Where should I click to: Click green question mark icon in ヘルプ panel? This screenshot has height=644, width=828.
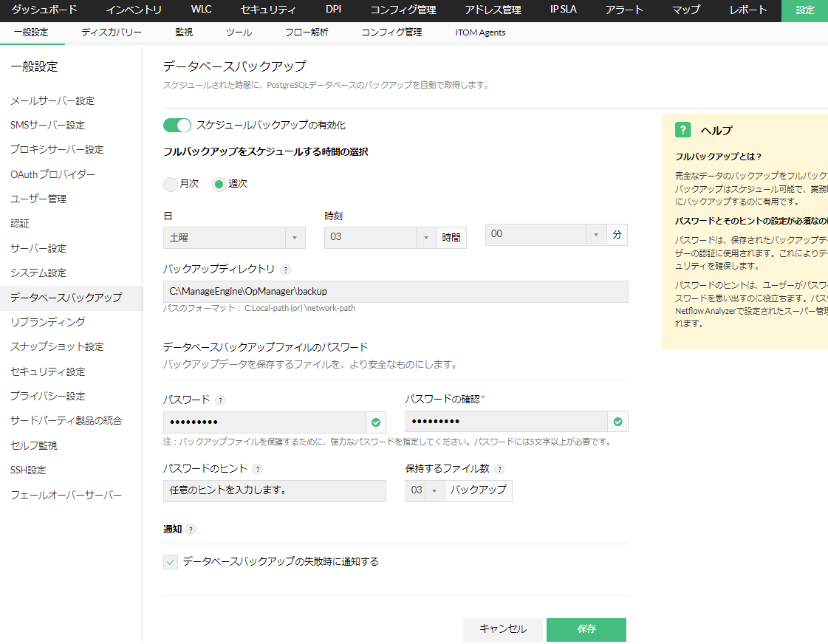click(682, 130)
